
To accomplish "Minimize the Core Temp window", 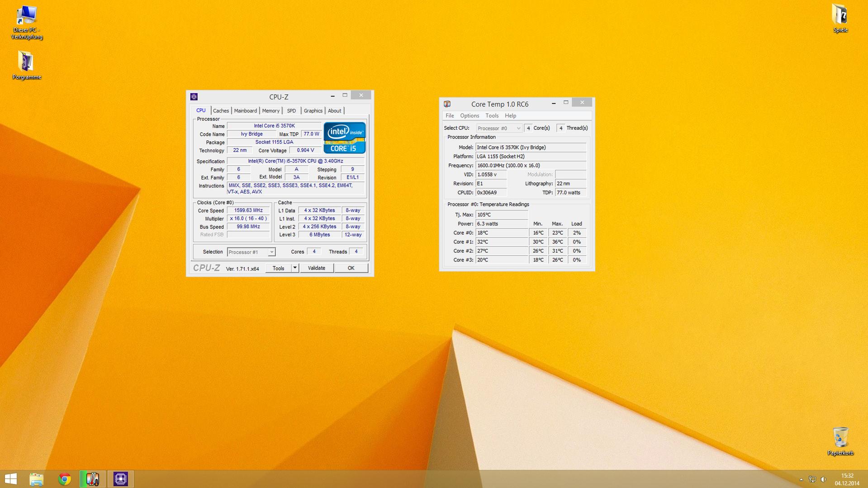I will pyautogui.click(x=554, y=103).
